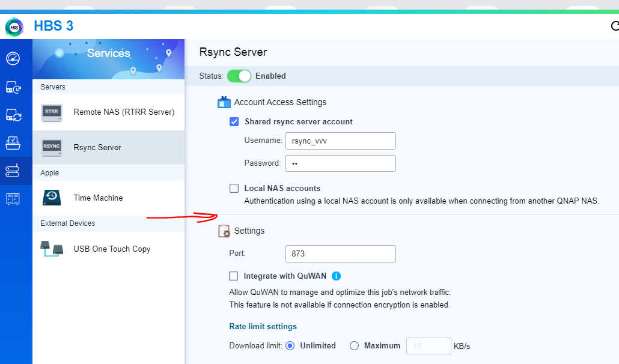
Task: Click the QuWAN info icon
Action: (x=337, y=276)
